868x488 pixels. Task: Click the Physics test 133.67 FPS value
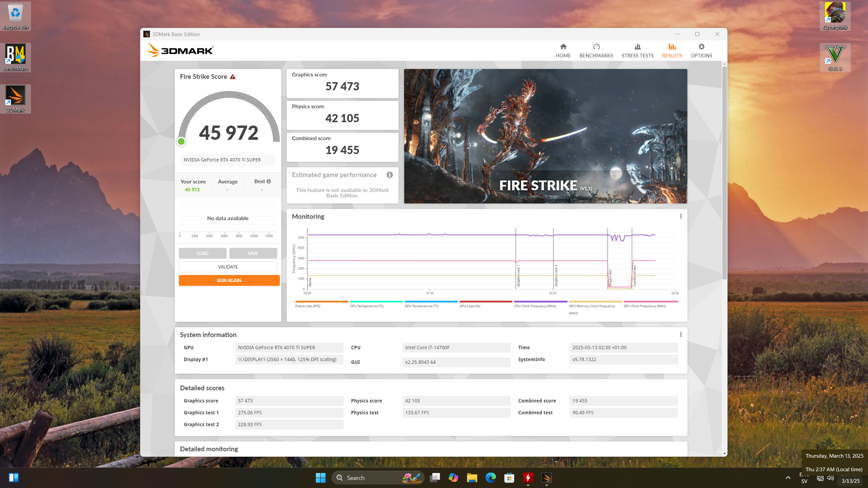click(x=456, y=413)
